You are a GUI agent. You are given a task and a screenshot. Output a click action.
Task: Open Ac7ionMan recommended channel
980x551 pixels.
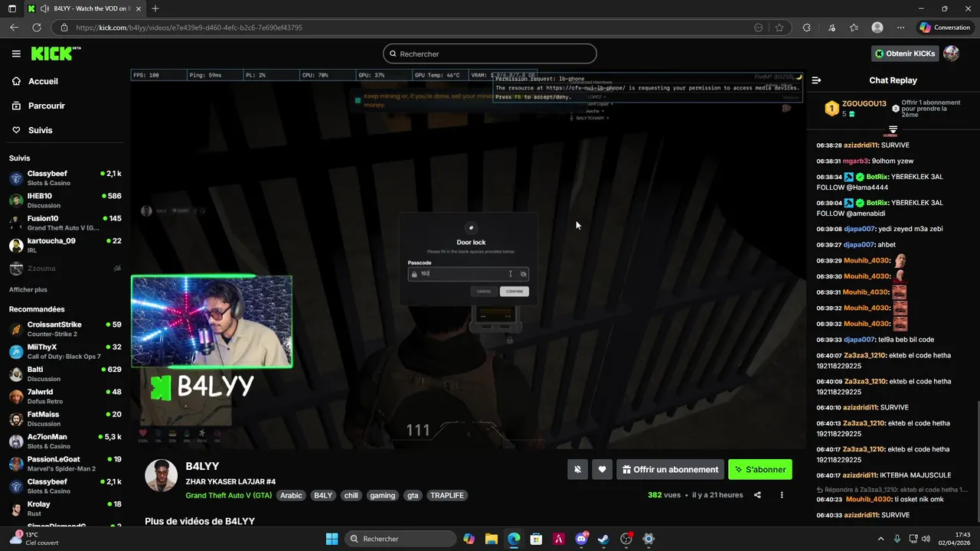[x=65, y=441]
